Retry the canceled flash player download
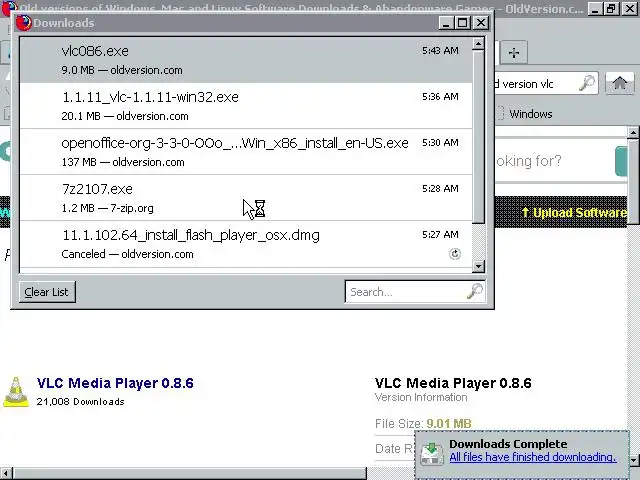This screenshot has width=640, height=480. point(455,254)
